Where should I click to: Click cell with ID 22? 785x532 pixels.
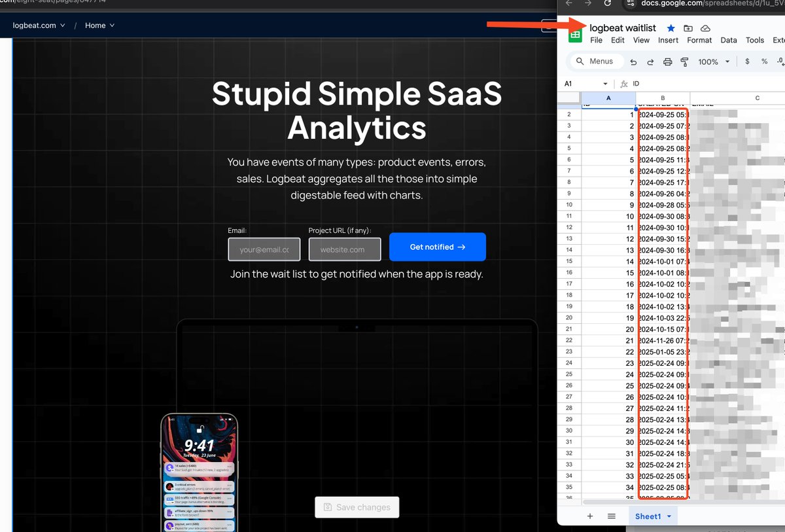pos(608,351)
